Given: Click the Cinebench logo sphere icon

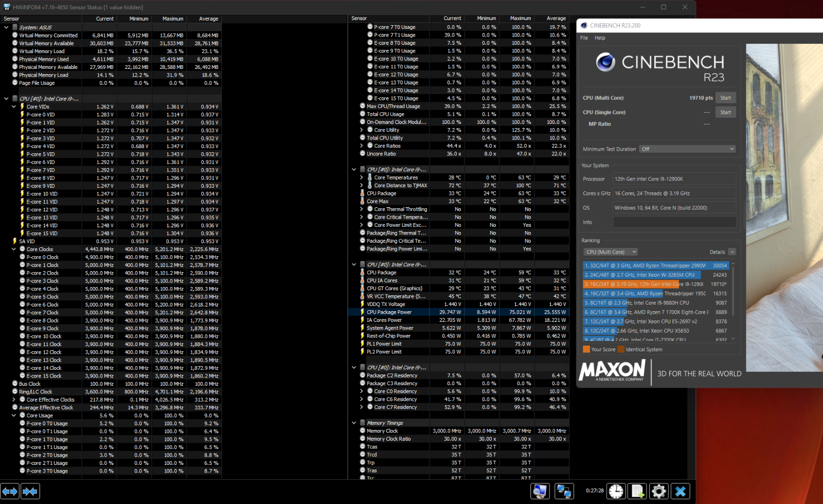Looking at the screenshot, I should [x=605, y=62].
